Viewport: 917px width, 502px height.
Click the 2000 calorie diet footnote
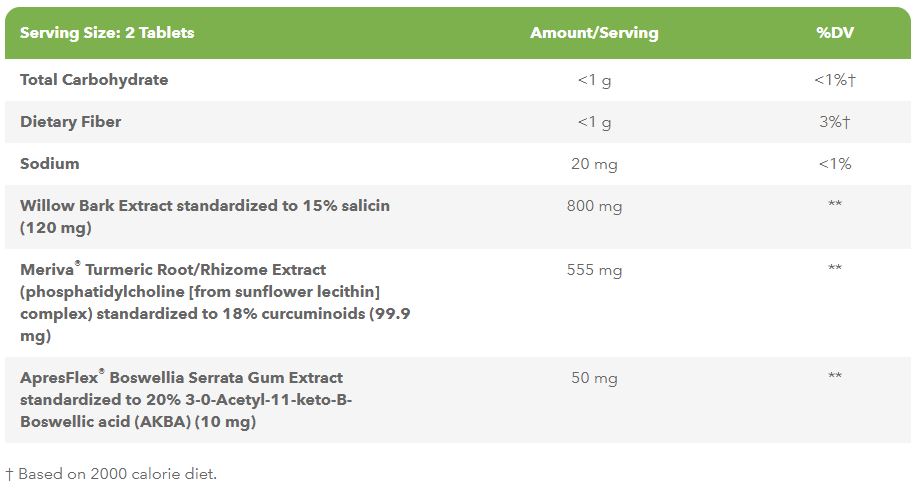111,474
